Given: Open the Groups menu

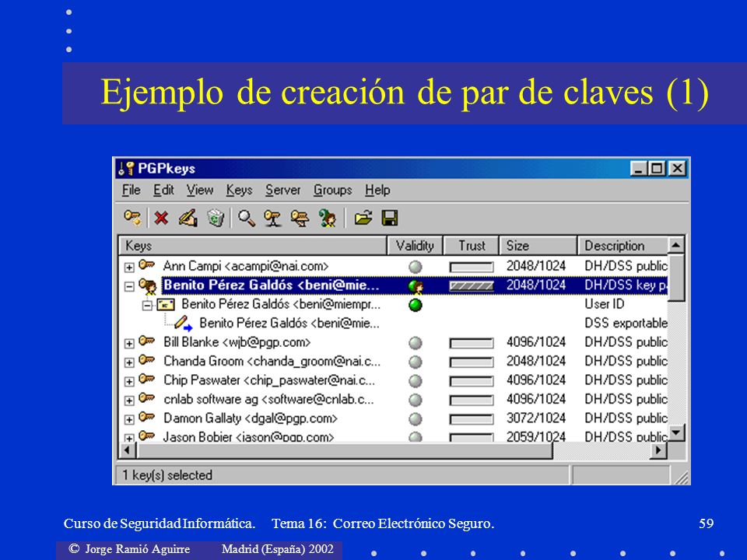Looking at the screenshot, I should [x=332, y=190].
